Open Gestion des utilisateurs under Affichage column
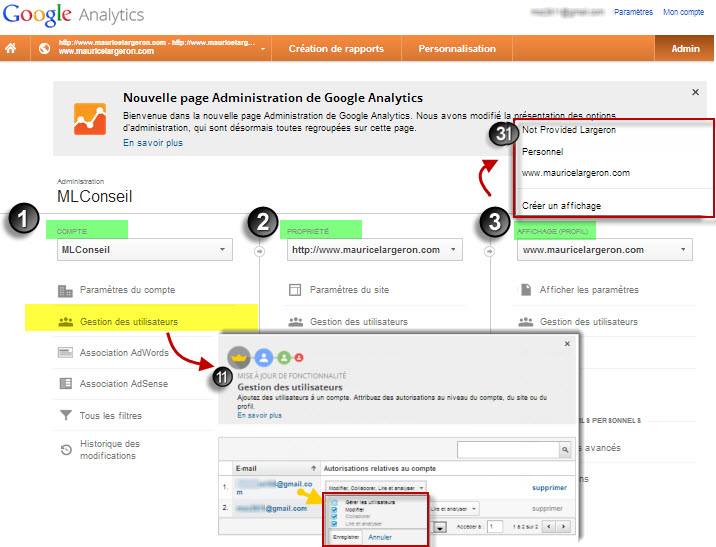Screen dimensions: 716x547 point(589,321)
